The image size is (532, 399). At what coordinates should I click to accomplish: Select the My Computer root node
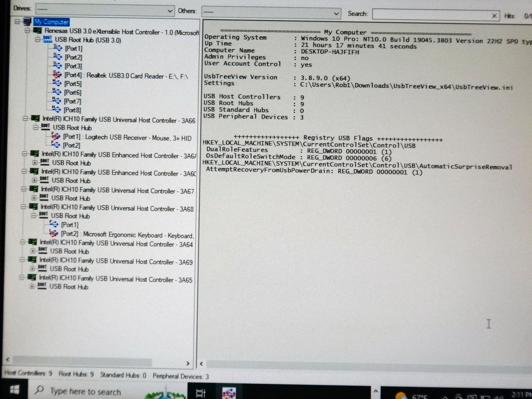[52, 22]
